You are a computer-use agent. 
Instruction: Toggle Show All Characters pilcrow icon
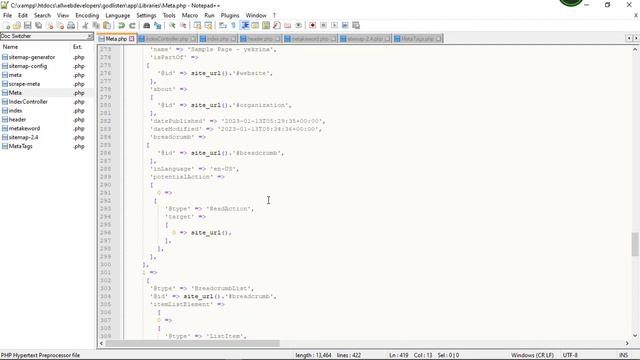click(233, 25)
